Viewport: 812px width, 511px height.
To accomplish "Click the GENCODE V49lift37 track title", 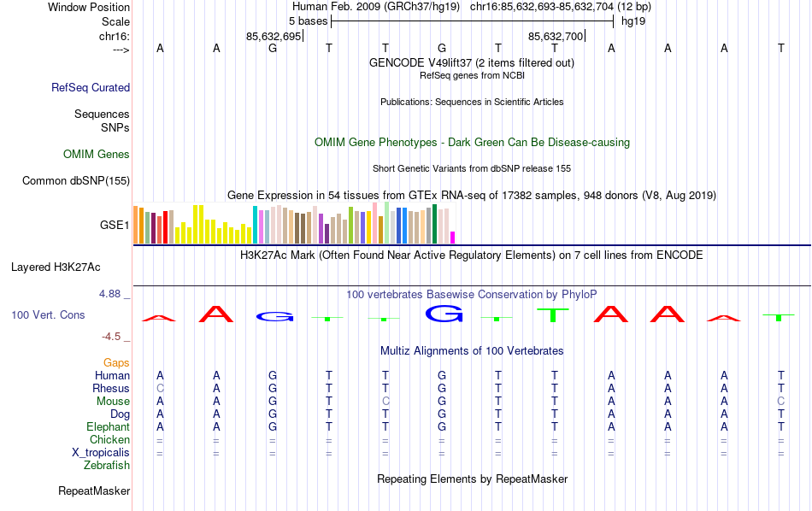I will pos(472,62).
